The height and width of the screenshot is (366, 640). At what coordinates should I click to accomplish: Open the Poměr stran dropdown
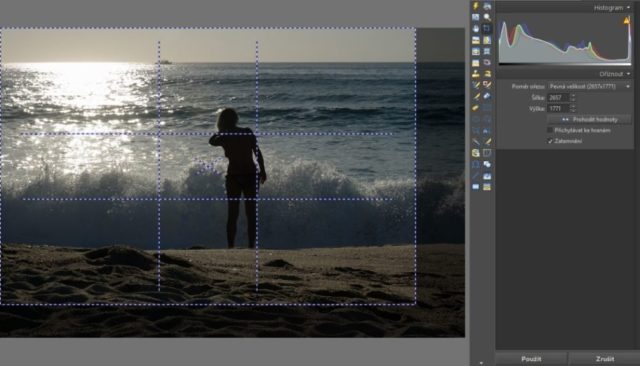[589, 87]
